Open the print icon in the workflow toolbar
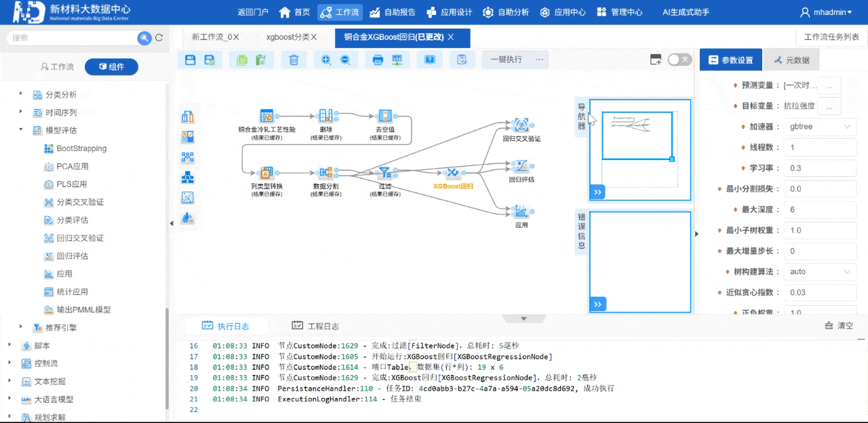 [378, 60]
